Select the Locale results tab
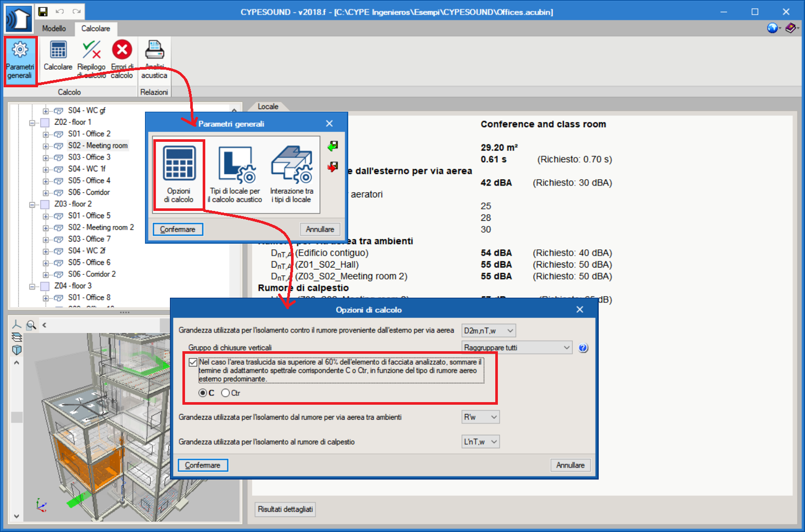 tap(268, 107)
